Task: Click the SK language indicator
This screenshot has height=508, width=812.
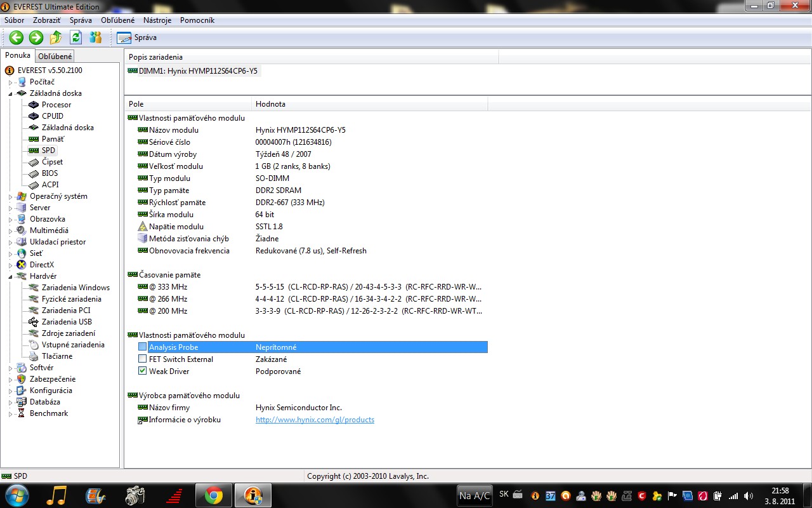Action: [504, 494]
